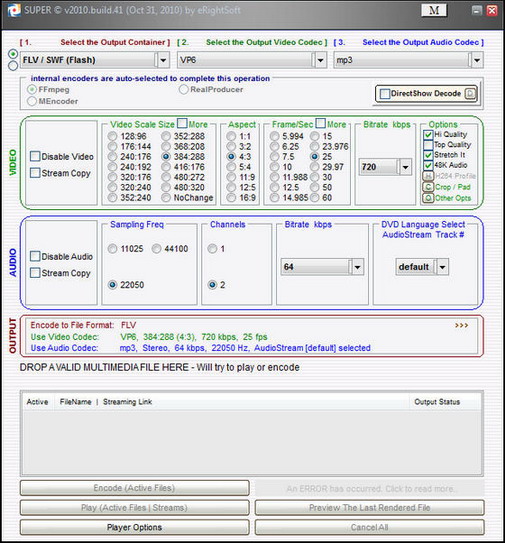This screenshot has width=505, height=543.
Task: Click the Output Status column header
Action: point(437,402)
